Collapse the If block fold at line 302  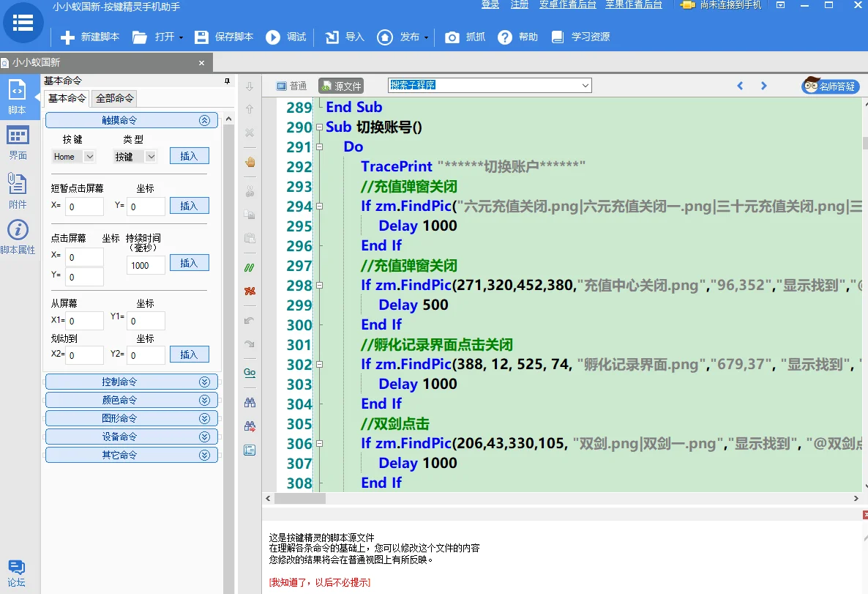coord(319,365)
